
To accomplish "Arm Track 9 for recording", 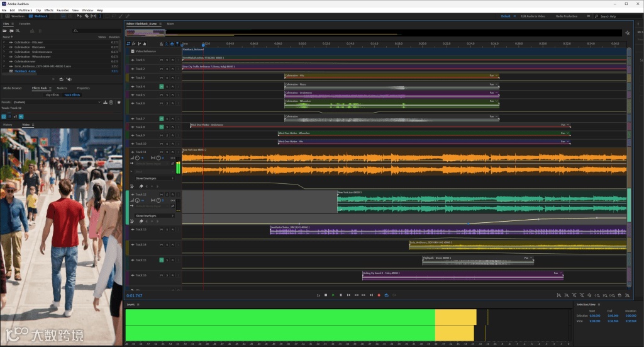I will [173, 135].
